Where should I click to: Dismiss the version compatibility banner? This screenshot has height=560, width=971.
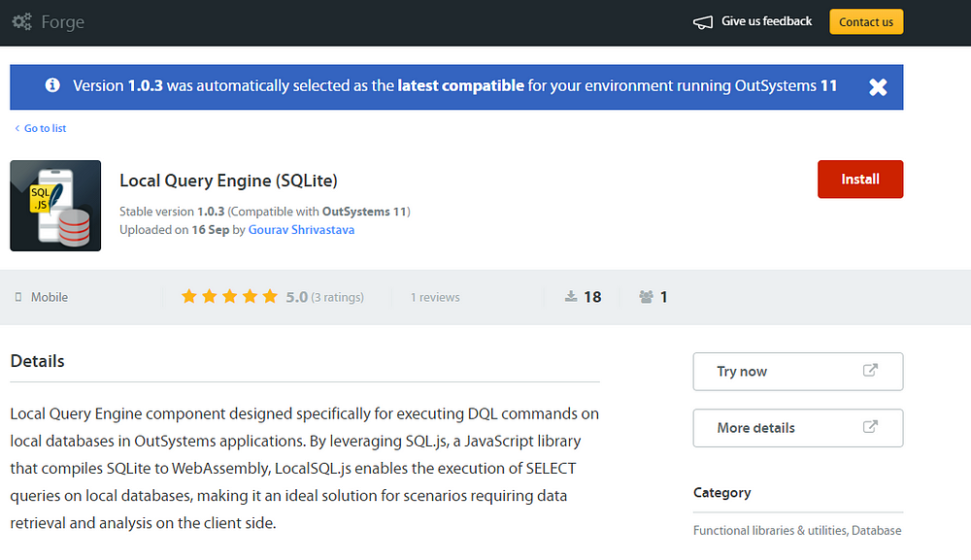click(x=878, y=86)
